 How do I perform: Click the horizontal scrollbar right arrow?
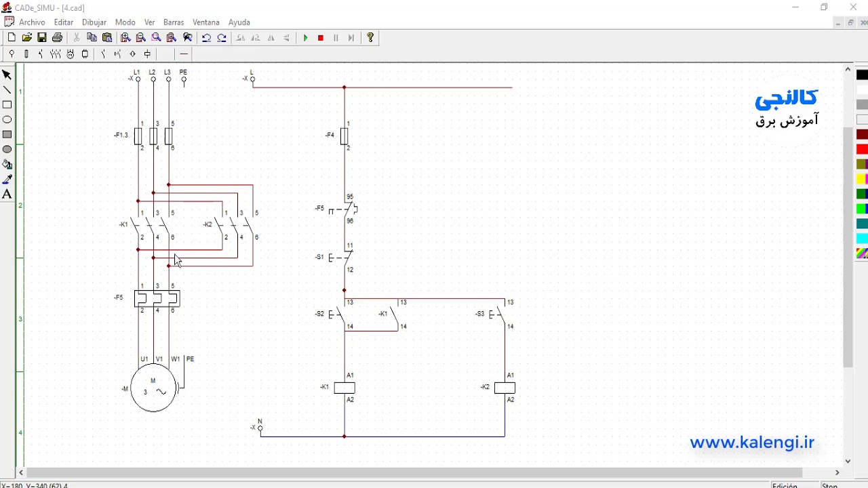(837, 472)
